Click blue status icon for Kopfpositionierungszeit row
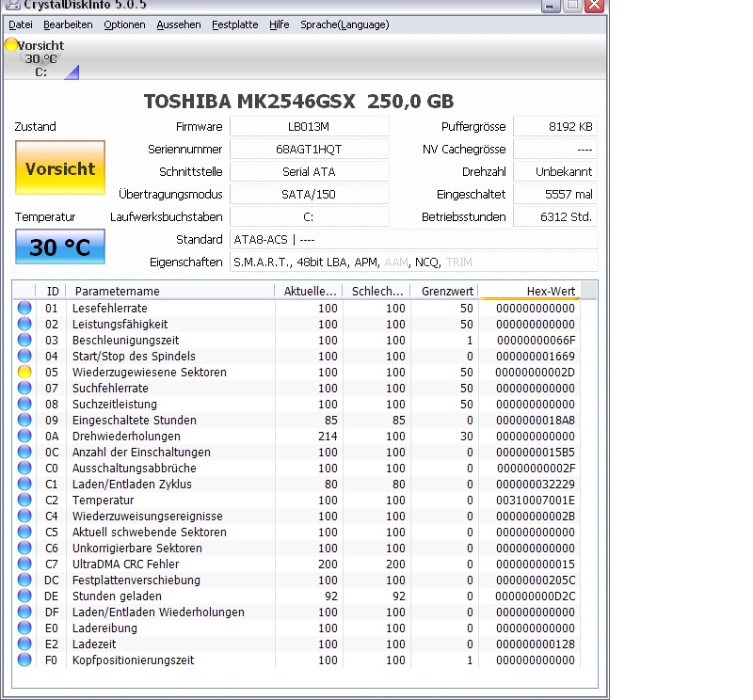This screenshot has height=700, width=753. pos(24,660)
